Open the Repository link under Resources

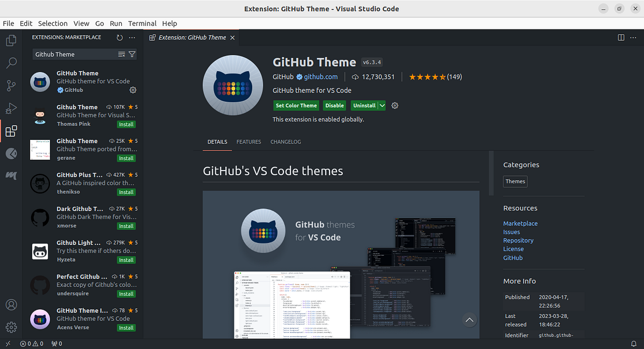click(x=518, y=240)
